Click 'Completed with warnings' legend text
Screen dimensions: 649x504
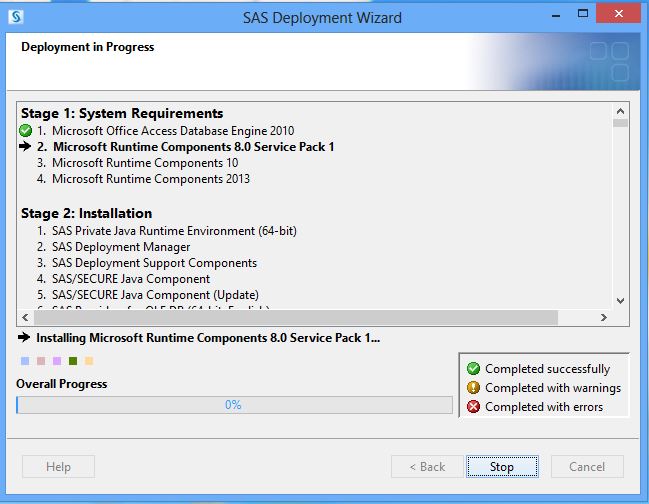(553, 388)
